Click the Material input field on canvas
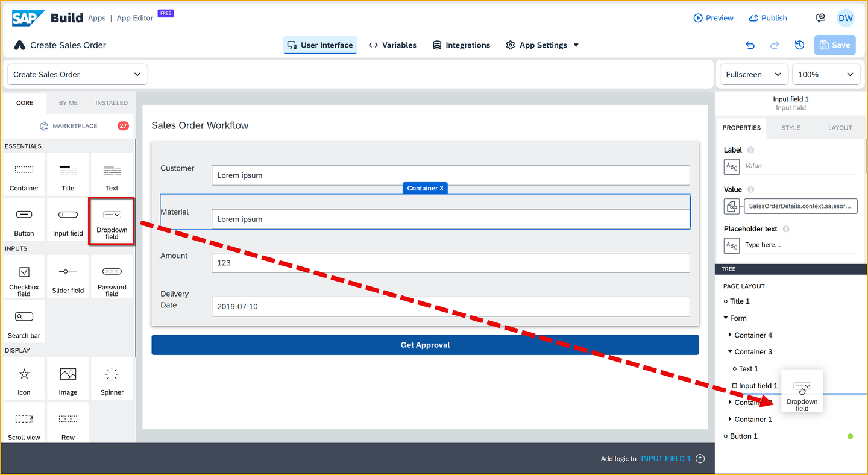This screenshot has width=868, height=475. 451,219
